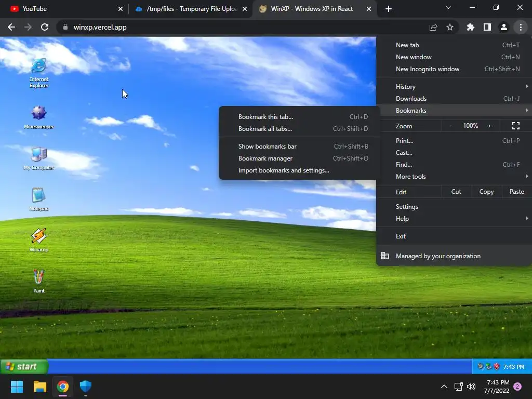Click the browser forward arrow
Screen dimensions: 532x399
pyautogui.click(x=28, y=27)
